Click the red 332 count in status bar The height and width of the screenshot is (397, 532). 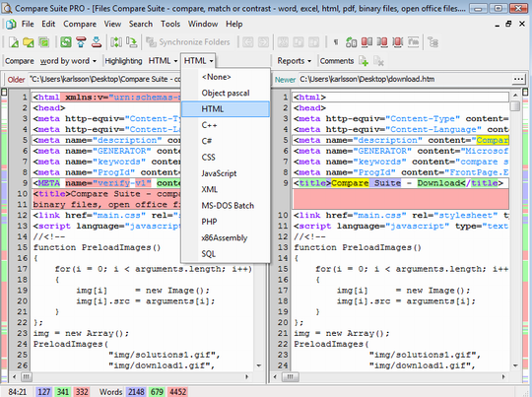pos(82,392)
